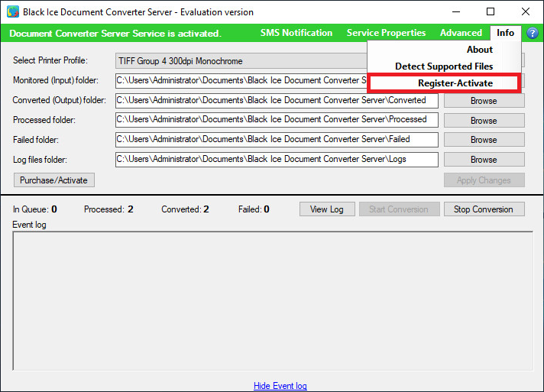The image size is (544, 392).
Task: Click the 'Failed: 0' counter
Action: 254,209
